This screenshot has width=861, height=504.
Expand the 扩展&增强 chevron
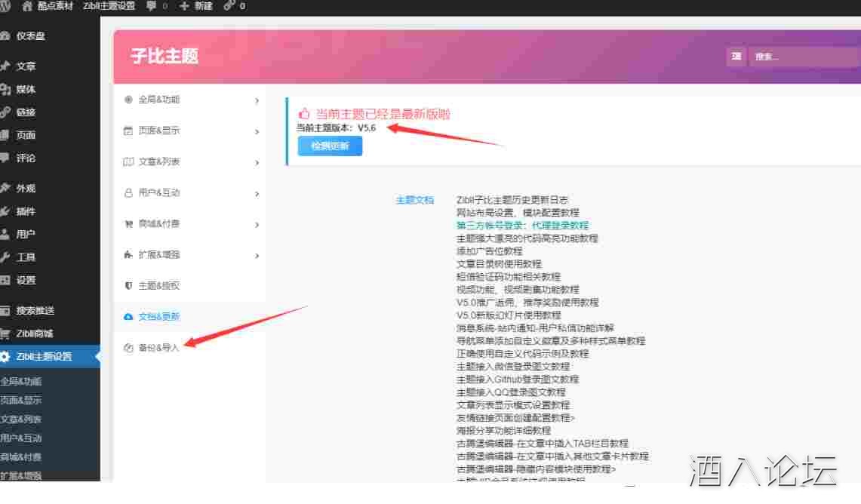pos(257,256)
